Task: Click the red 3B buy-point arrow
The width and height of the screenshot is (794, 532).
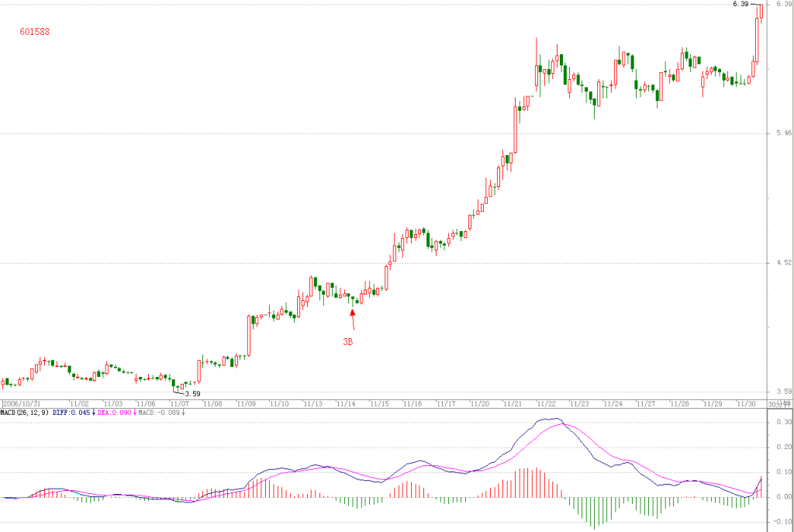Action: pyautogui.click(x=353, y=320)
